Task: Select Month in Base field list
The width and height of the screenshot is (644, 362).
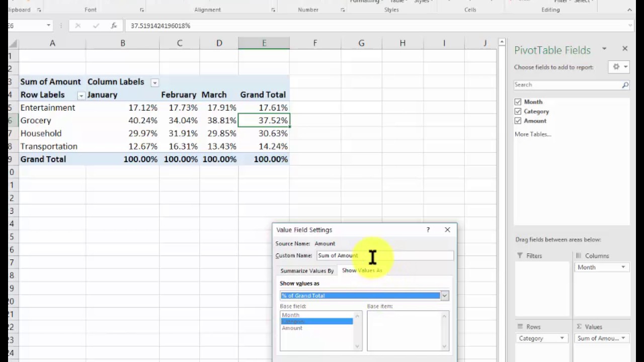Action: coord(291,315)
